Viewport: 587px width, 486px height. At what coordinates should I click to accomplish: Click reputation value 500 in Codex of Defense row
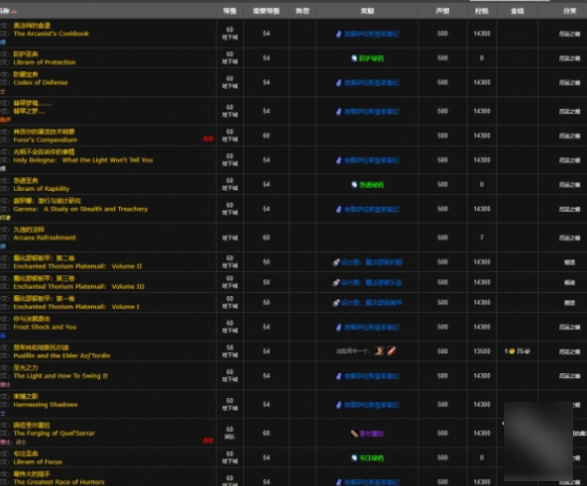(442, 82)
